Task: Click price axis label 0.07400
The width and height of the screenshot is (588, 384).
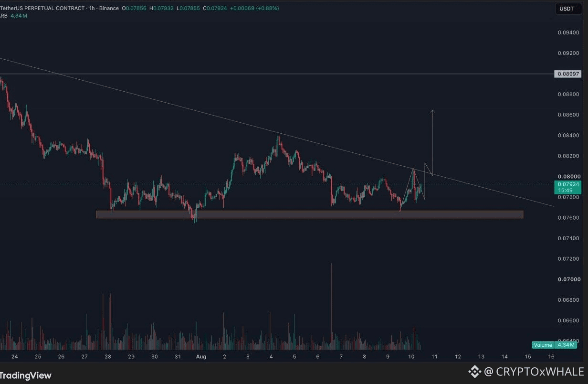Action: click(568, 238)
